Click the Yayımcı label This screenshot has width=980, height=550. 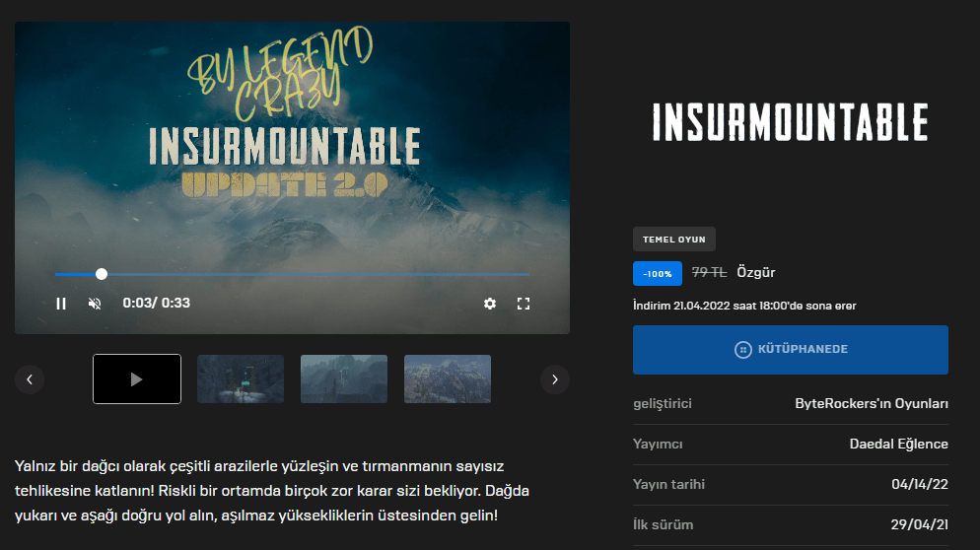click(x=658, y=445)
